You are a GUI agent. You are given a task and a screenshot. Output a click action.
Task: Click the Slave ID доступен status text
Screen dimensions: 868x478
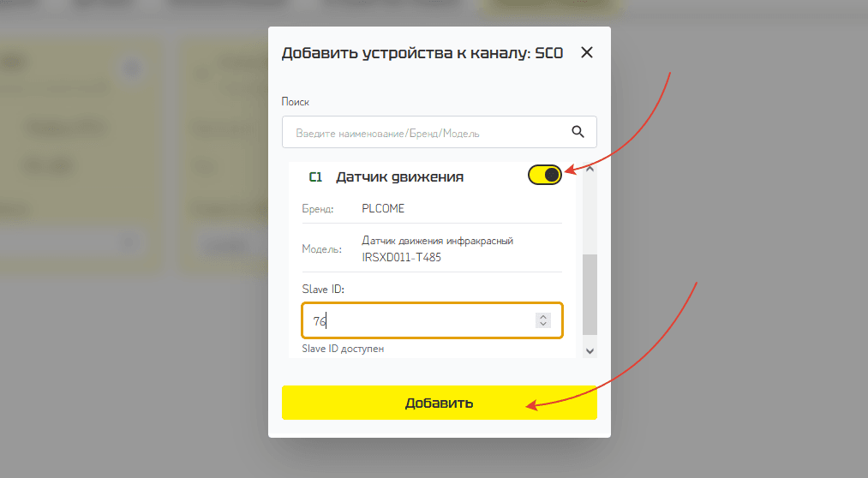coord(343,350)
